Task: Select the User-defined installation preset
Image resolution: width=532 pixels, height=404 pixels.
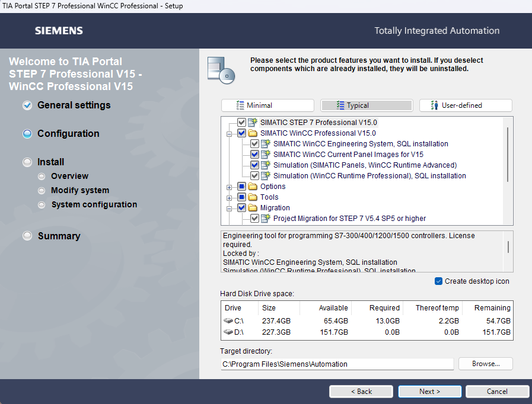Action: (x=465, y=105)
